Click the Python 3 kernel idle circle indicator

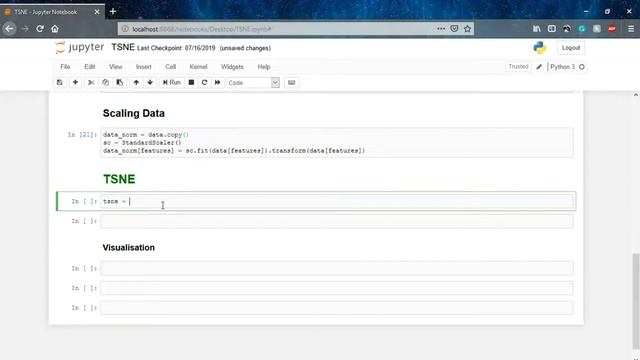[582, 67]
